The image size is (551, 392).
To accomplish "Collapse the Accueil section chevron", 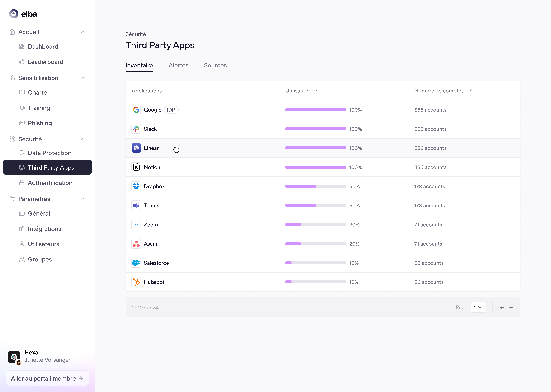I will [83, 32].
